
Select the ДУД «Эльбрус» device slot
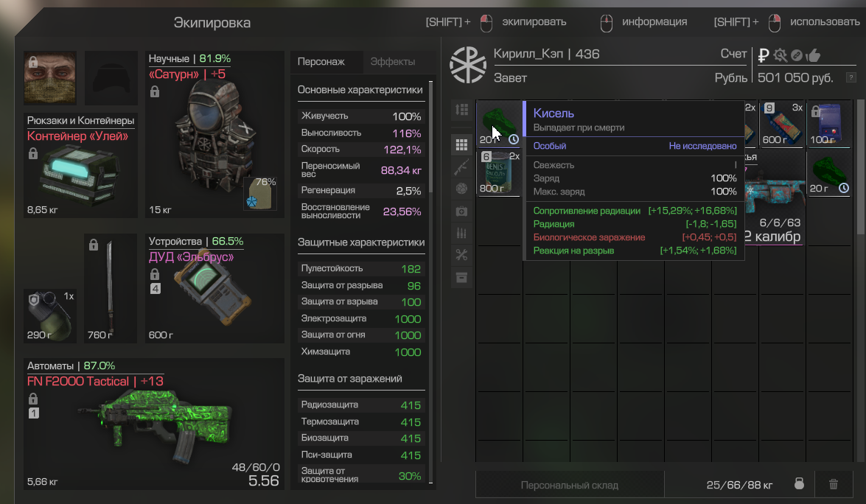215,288
